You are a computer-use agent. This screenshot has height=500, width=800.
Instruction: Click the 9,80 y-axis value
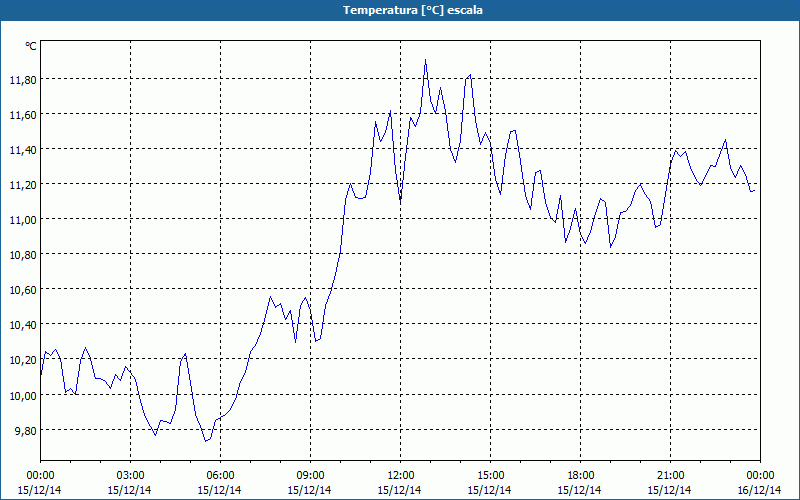24,430
